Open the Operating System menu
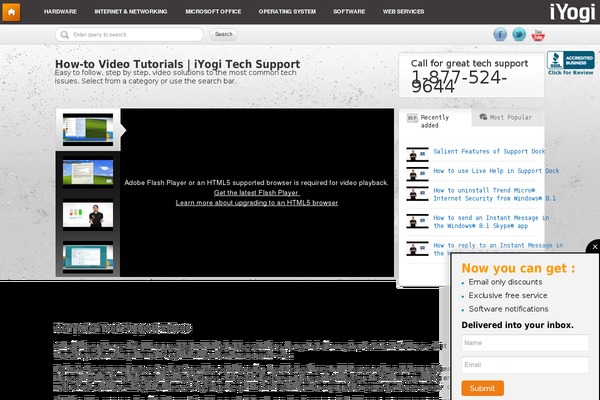This screenshot has width=600, height=400. coord(287,12)
